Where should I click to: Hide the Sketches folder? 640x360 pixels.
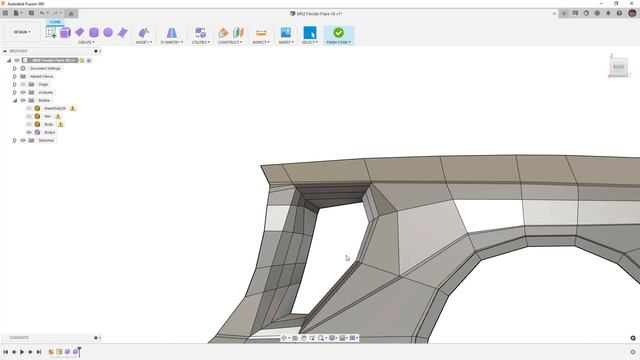23,140
